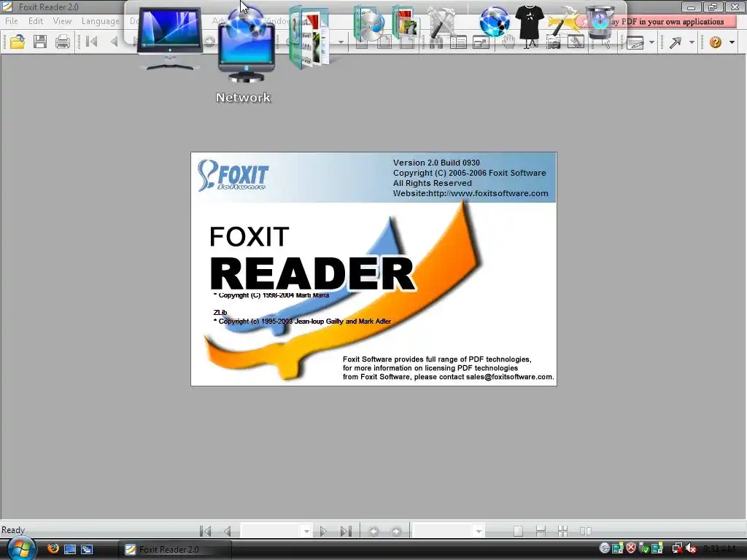Click Foxit Reader 2.0 taskbar button
The image size is (747, 560).
pos(175,549)
